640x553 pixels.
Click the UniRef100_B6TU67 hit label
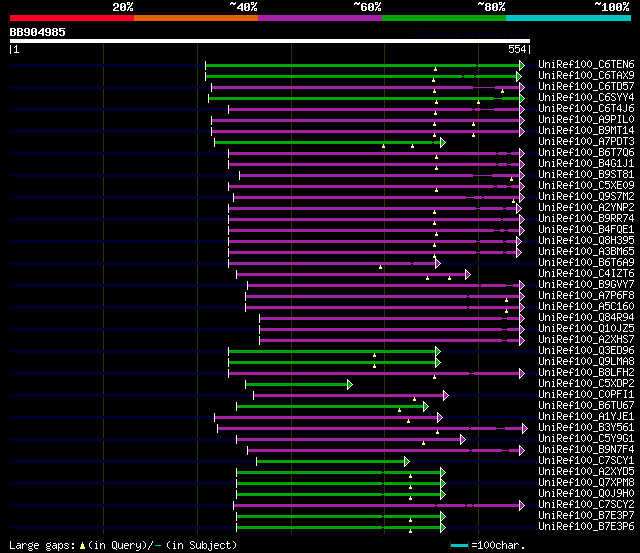click(586, 406)
